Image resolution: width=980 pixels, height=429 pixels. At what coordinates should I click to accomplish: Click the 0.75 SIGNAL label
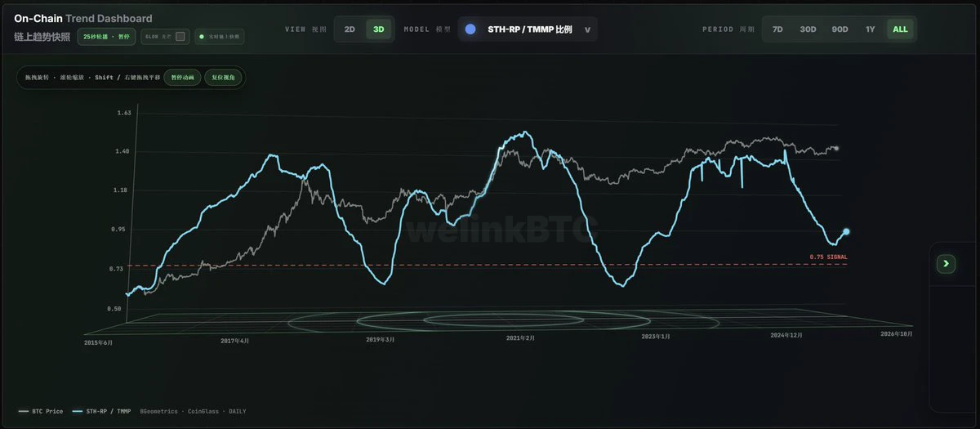coord(828,257)
